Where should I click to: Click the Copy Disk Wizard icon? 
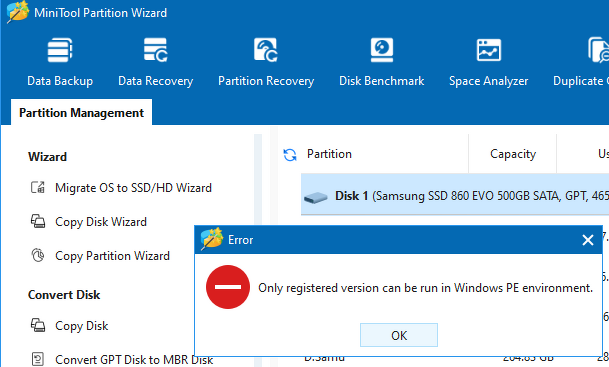(38, 221)
